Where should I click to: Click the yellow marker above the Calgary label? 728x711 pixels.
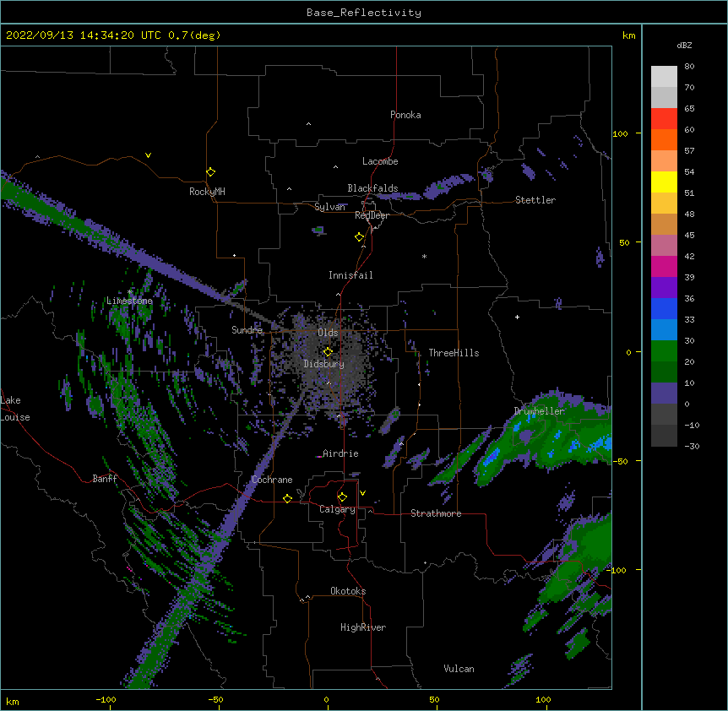(342, 497)
